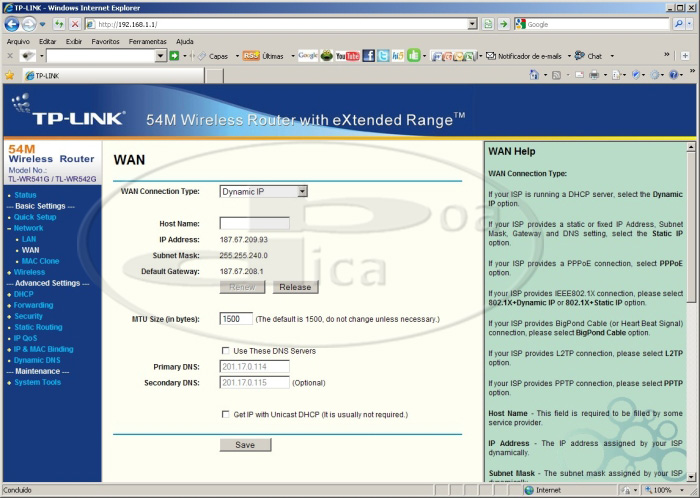This screenshot has width=700, height=498.
Task: Expand the Notificador de e-mails dropdown arrow
Action: (x=569, y=56)
